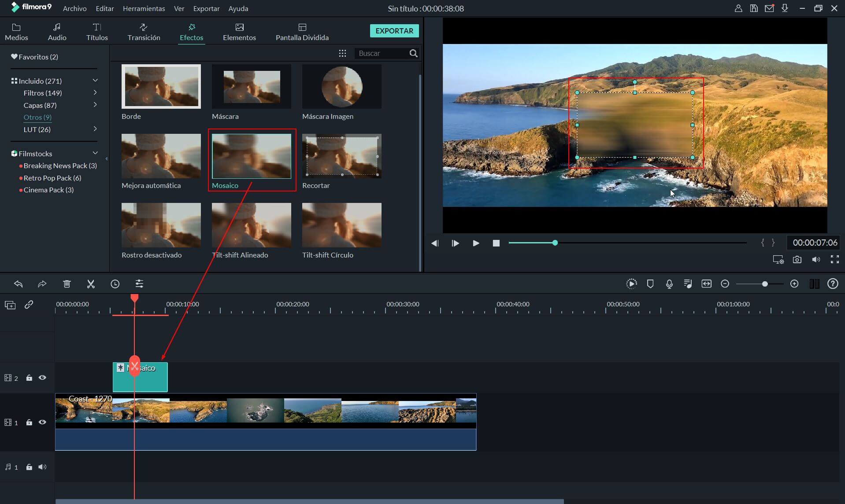This screenshot has width=845, height=504.
Task: Toggle lock on video track 1
Action: (x=29, y=423)
